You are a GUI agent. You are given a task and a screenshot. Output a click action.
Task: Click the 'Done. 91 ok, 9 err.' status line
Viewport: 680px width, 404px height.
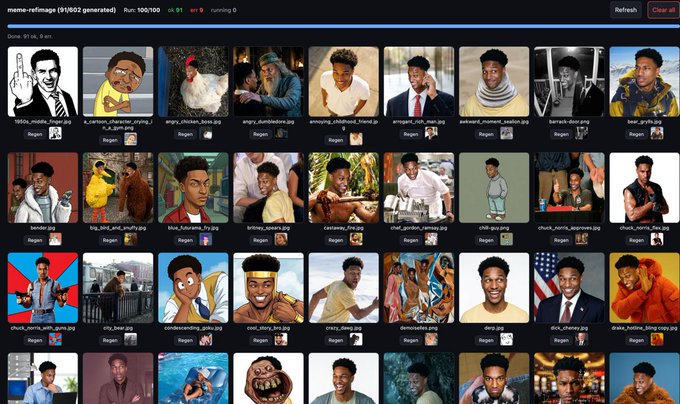point(30,36)
